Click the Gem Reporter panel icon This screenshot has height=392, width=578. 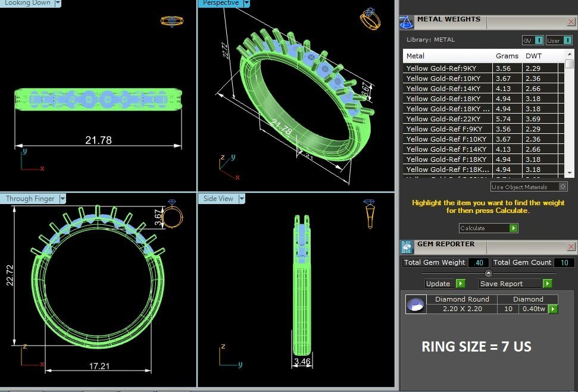tap(407, 247)
